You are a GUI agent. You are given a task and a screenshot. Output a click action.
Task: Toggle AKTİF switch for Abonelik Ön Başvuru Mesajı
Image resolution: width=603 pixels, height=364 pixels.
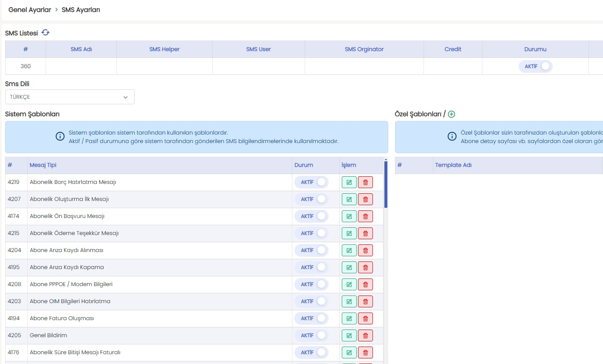[312, 216]
